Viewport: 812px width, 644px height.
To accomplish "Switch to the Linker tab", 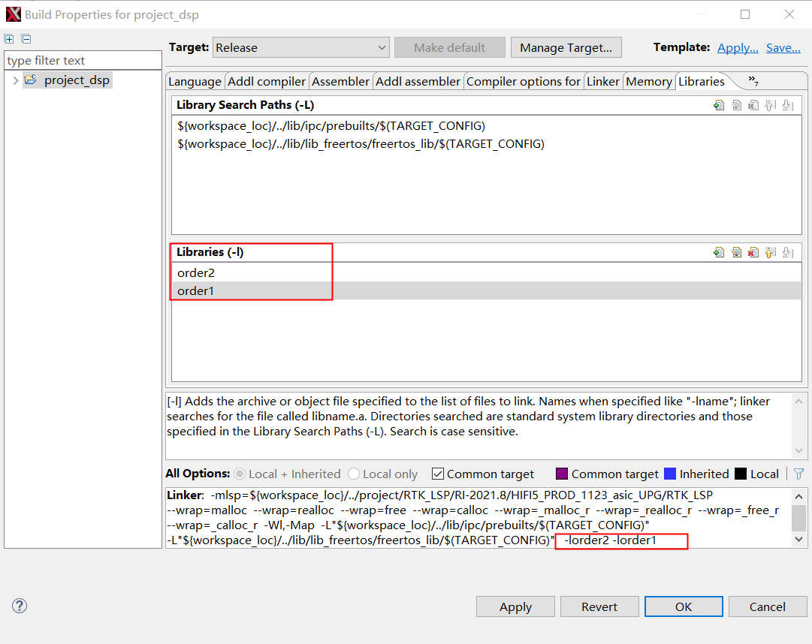I will tap(603, 81).
